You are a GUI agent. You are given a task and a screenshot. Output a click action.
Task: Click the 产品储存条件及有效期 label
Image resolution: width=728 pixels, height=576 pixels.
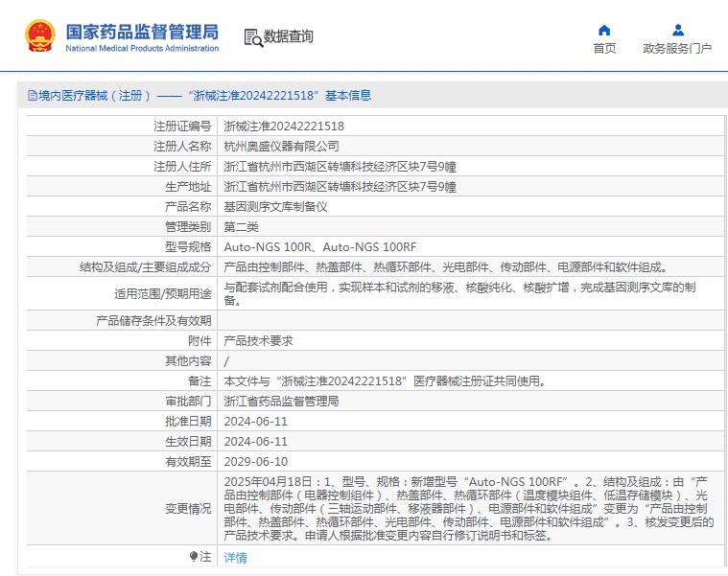[153, 320]
